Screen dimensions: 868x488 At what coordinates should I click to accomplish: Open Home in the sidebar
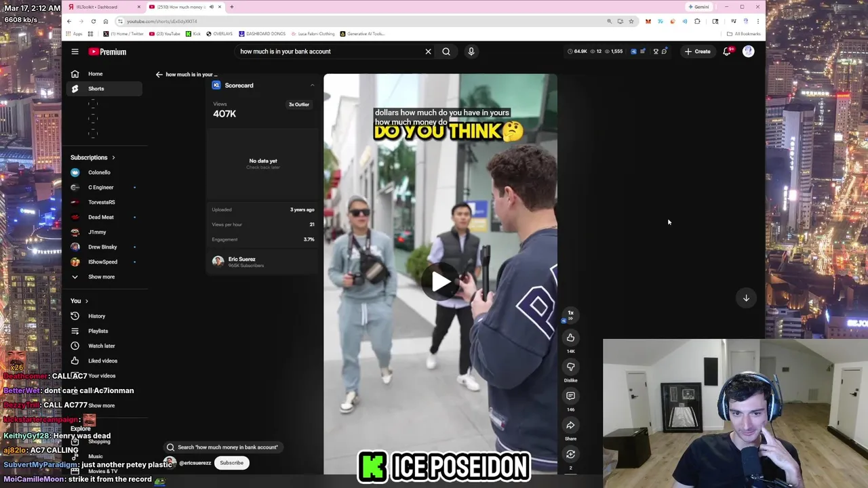[104, 74]
